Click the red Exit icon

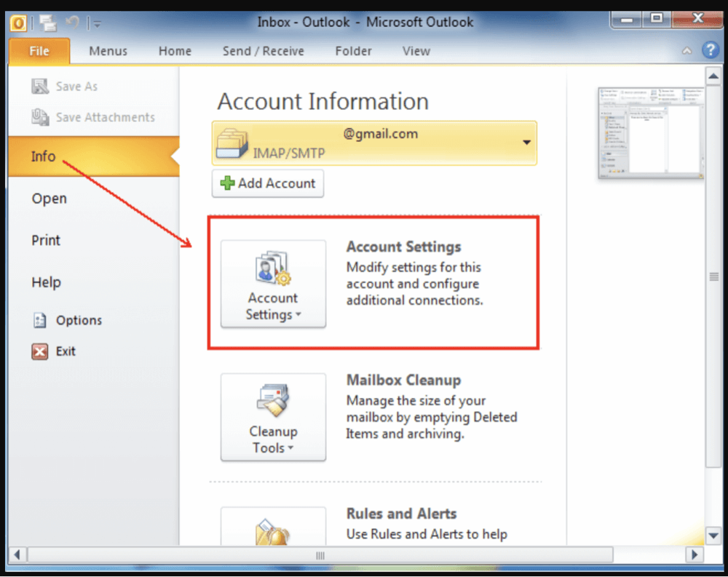tap(40, 351)
